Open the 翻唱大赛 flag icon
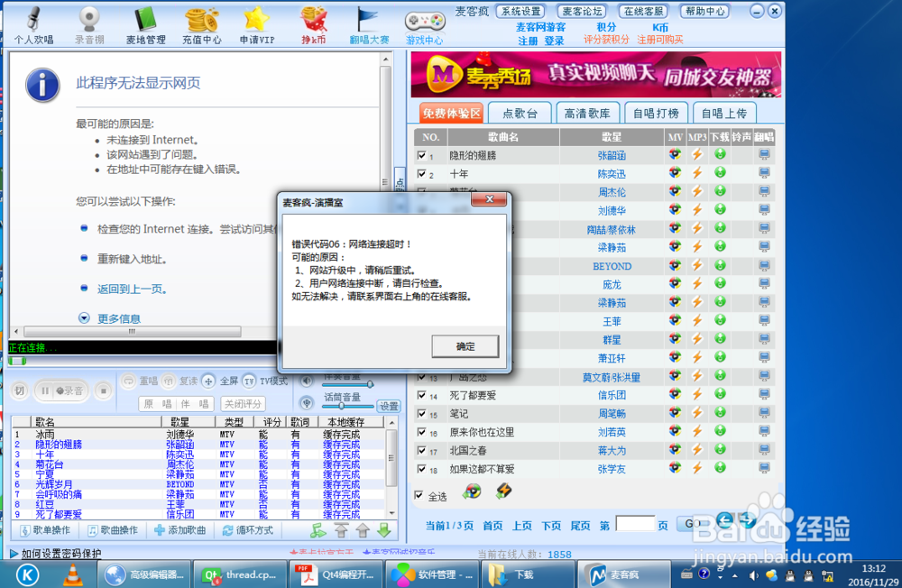Screen dimensions: 902x588 pos(369,25)
